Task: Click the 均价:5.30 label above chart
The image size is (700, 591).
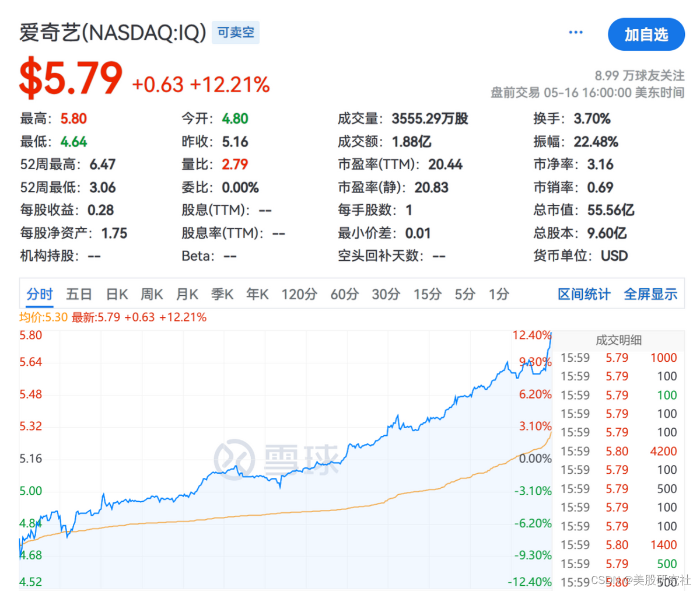Action: 43,317
